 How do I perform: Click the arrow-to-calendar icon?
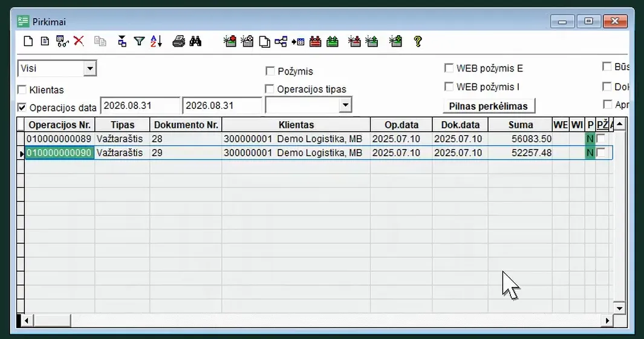(x=298, y=42)
